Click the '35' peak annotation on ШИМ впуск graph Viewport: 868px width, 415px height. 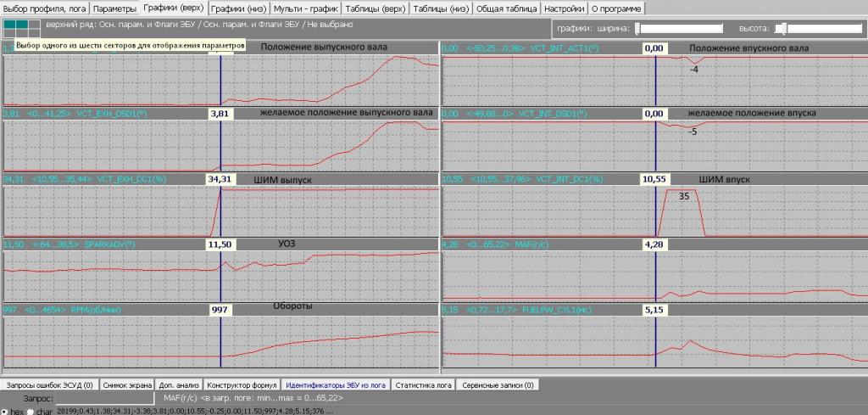(x=684, y=196)
